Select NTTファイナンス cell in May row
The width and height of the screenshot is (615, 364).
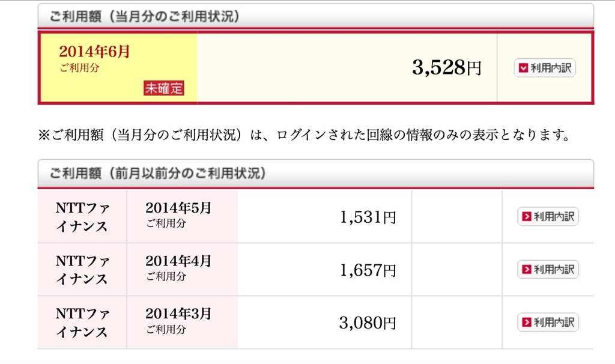82,217
